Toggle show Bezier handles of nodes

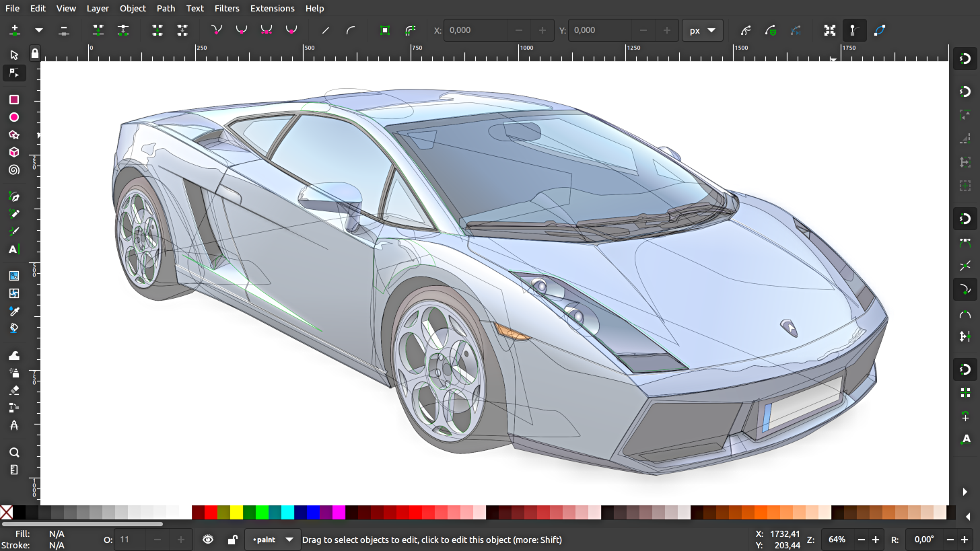pyautogui.click(x=855, y=30)
